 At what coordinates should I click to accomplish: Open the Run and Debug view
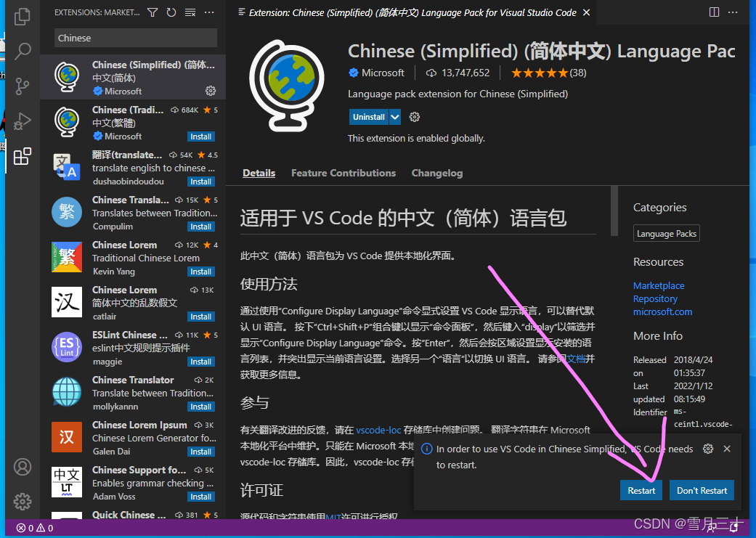click(23, 121)
